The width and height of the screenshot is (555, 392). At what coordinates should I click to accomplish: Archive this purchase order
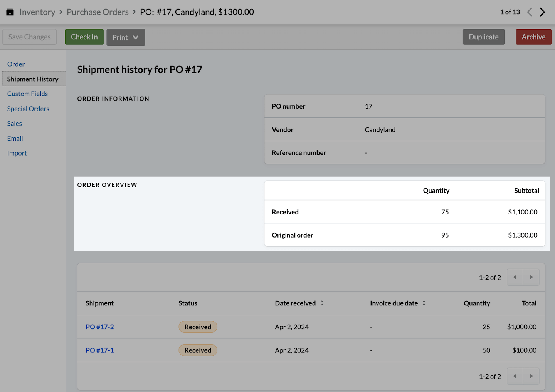(x=533, y=37)
